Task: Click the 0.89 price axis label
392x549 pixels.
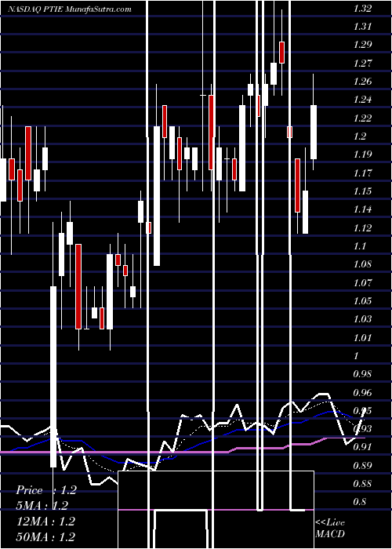Action: (362, 465)
